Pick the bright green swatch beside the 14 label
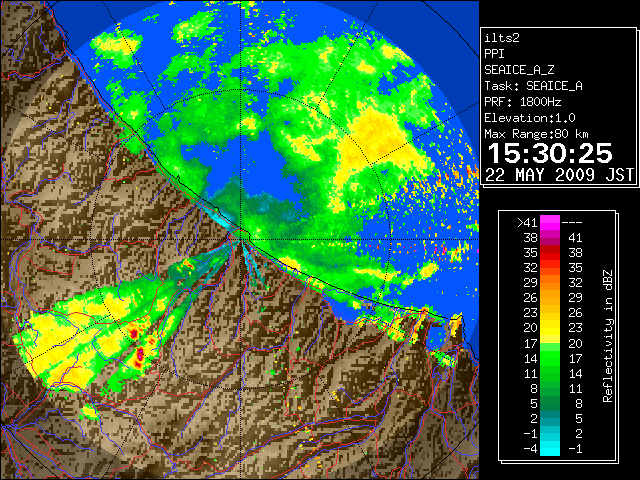The width and height of the screenshot is (640, 480). click(550, 358)
